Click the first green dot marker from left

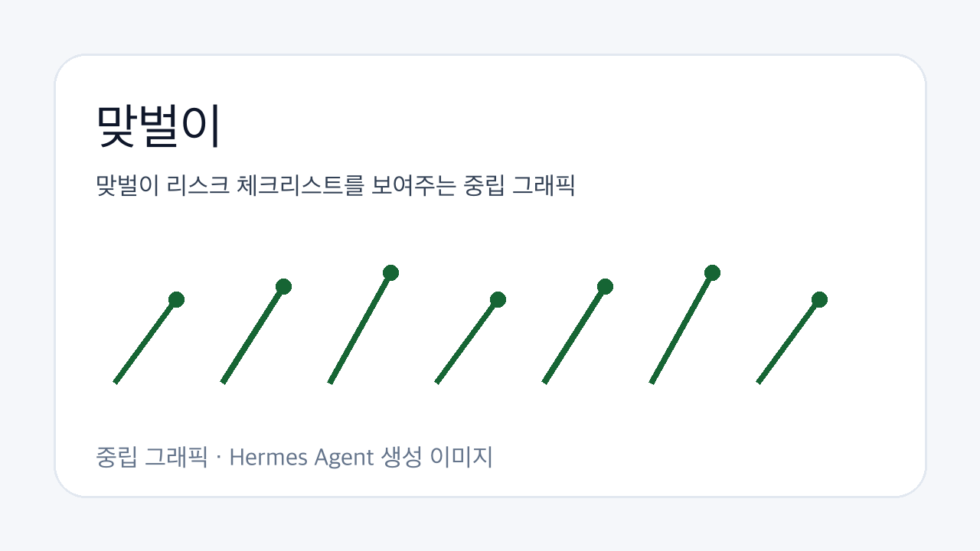[176, 299]
